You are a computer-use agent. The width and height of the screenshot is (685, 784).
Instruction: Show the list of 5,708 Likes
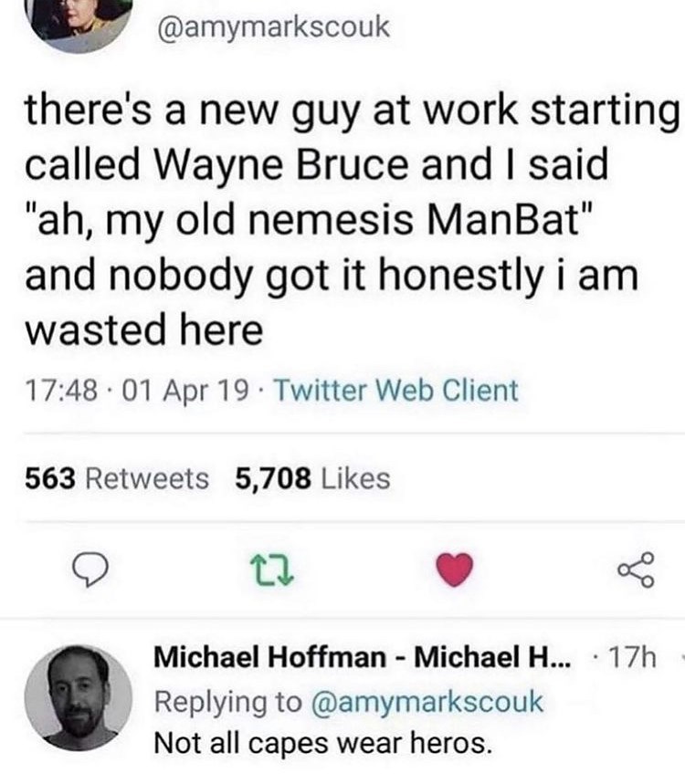[x=312, y=477]
